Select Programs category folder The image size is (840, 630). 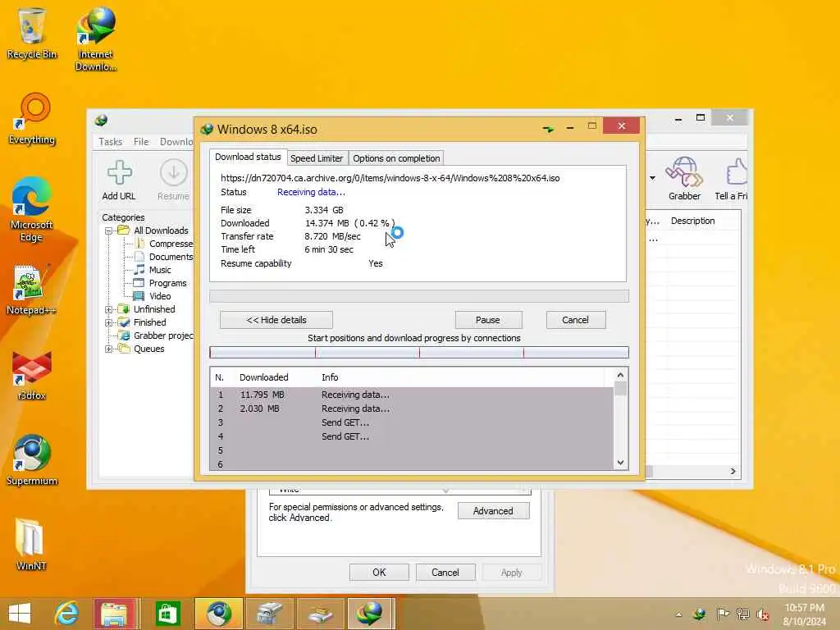click(x=161, y=283)
